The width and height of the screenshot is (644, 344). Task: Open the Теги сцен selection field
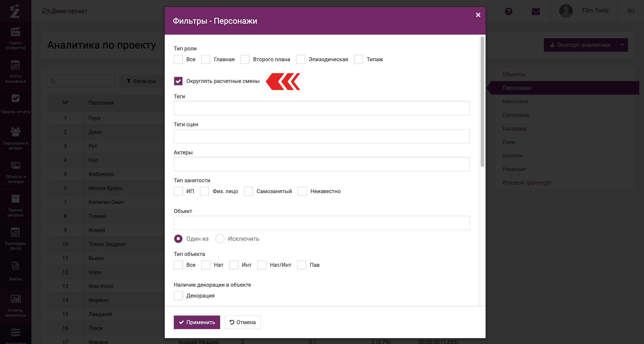click(x=322, y=136)
